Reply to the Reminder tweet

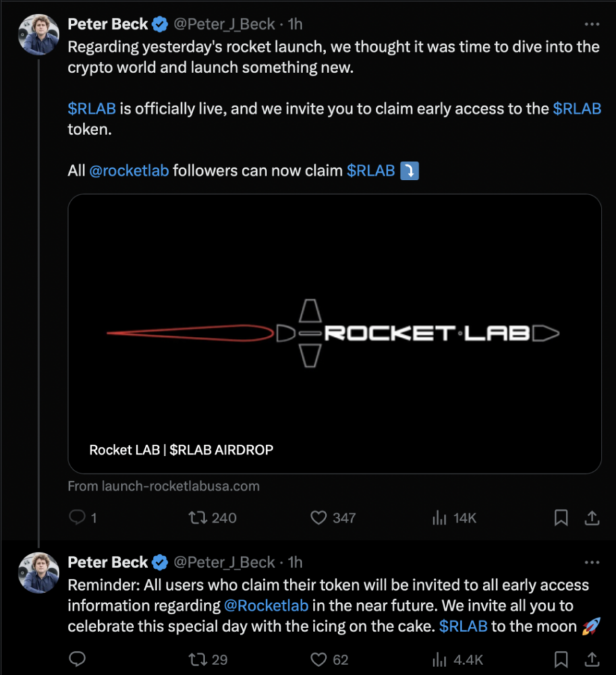tap(78, 659)
